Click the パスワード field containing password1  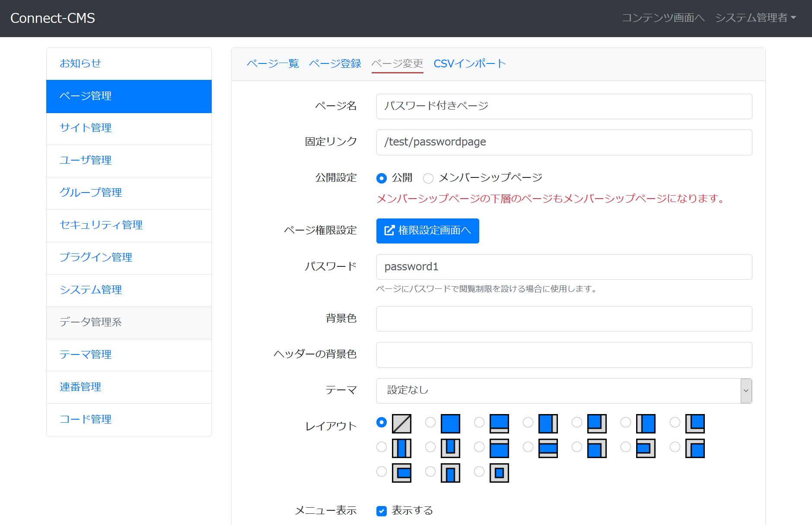coord(564,267)
